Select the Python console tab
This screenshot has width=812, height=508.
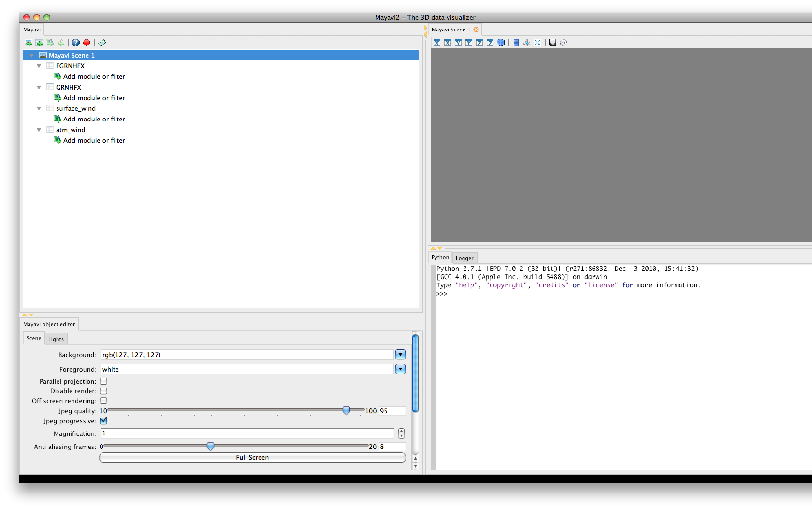440,257
